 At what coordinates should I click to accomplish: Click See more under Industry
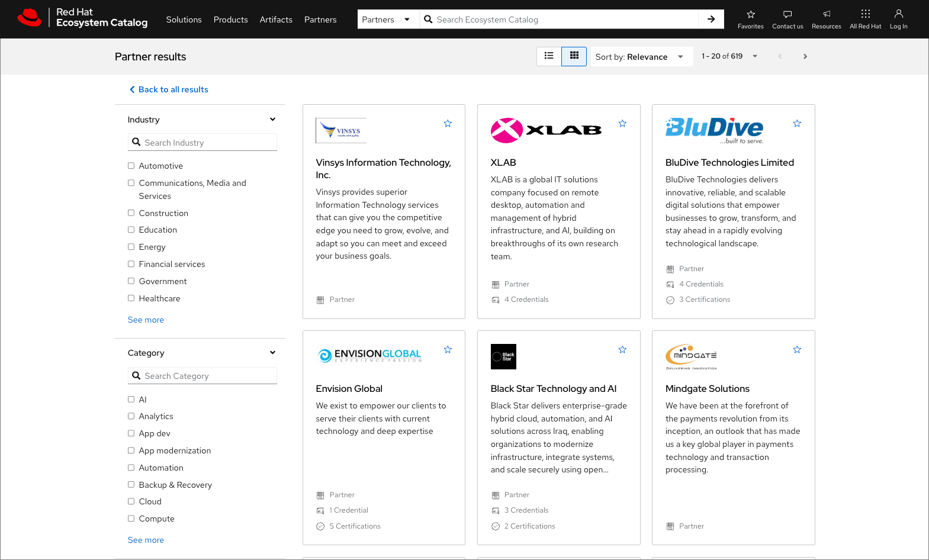click(146, 320)
